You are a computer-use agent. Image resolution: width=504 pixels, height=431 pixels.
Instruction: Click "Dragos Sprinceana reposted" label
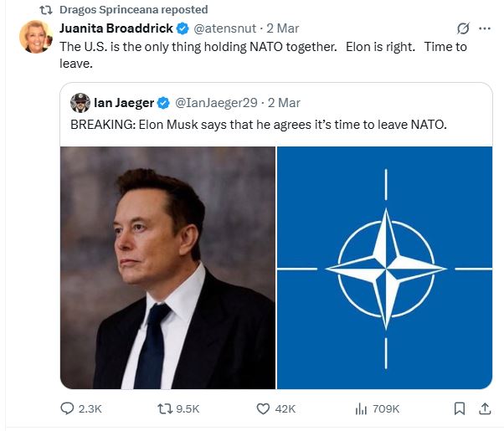point(134,9)
